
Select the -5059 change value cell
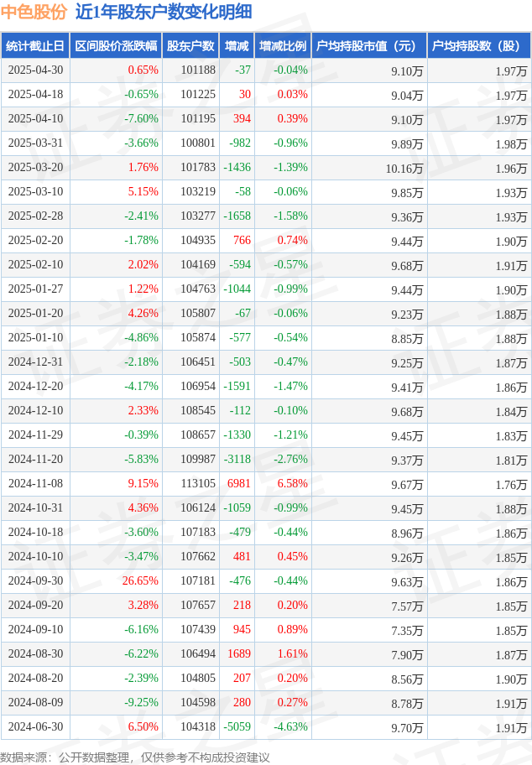237,727
